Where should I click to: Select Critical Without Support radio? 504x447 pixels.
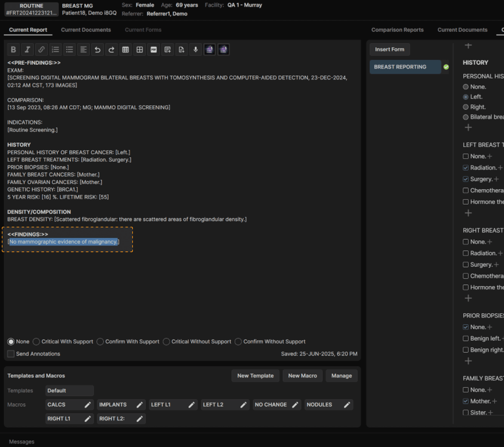(166, 342)
